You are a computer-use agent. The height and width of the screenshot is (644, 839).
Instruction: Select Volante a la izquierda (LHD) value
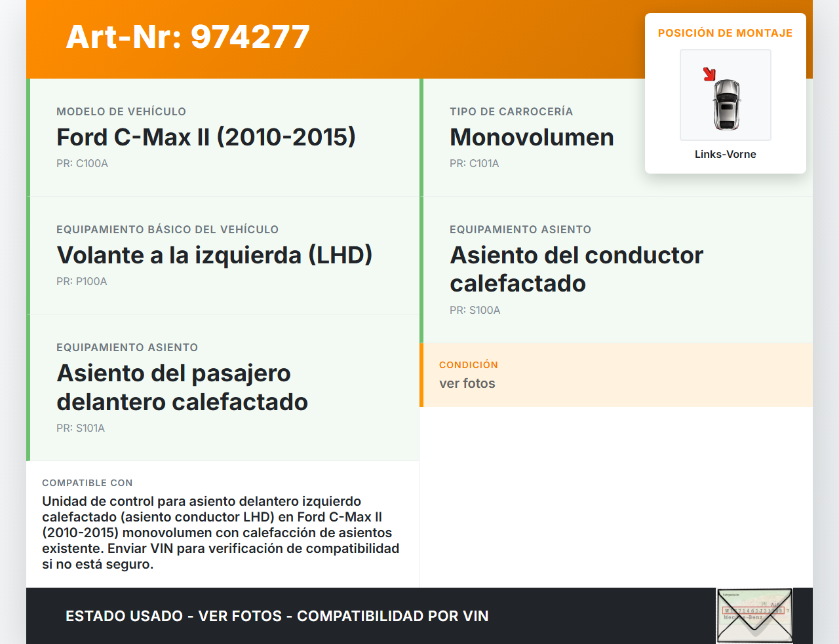(215, 255)
